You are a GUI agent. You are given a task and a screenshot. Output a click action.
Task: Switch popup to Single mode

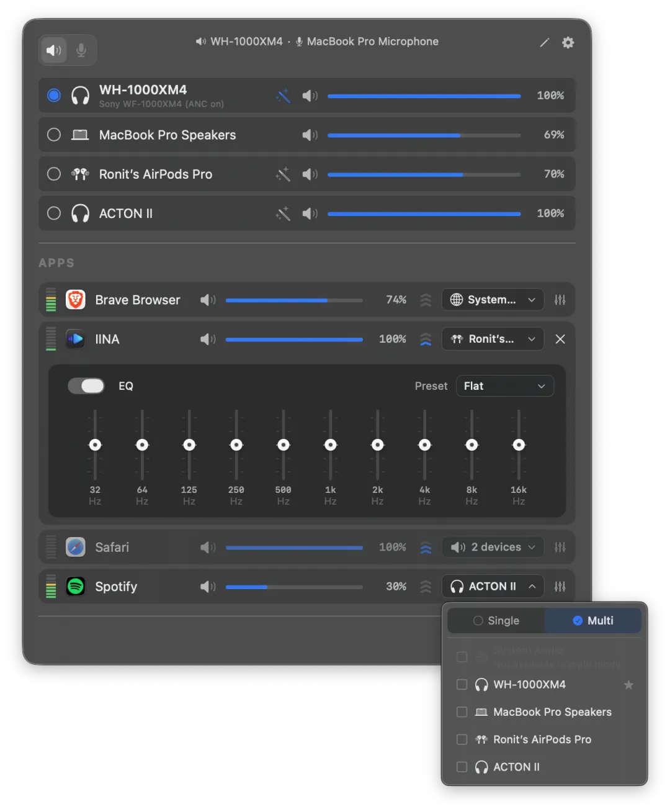(x=496, y=621)
